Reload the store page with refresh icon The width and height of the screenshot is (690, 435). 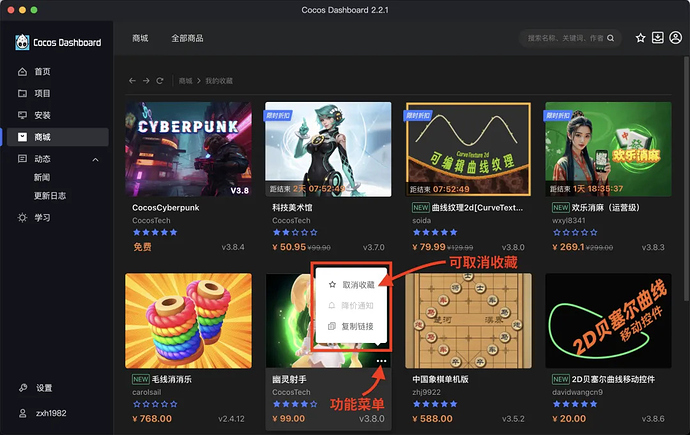pos(160,81)
